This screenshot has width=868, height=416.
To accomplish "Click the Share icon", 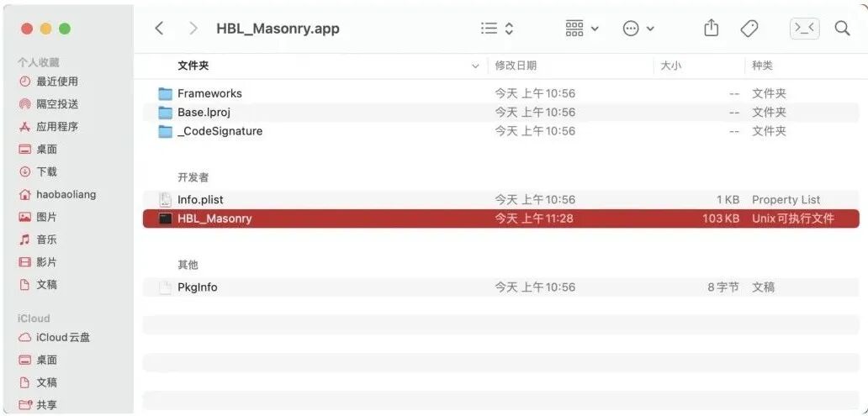I will (712, 29).
